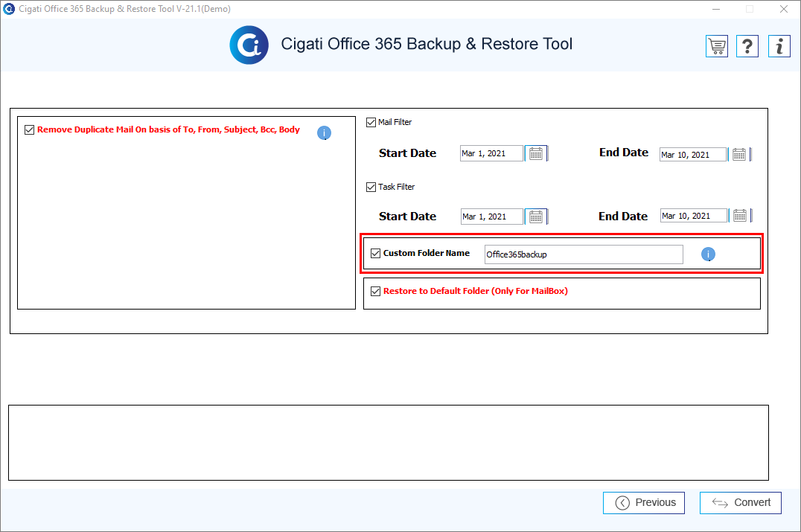
Task: Select Mail Filter End Date field
Action: pyautogui.click(x=693, y=155)
